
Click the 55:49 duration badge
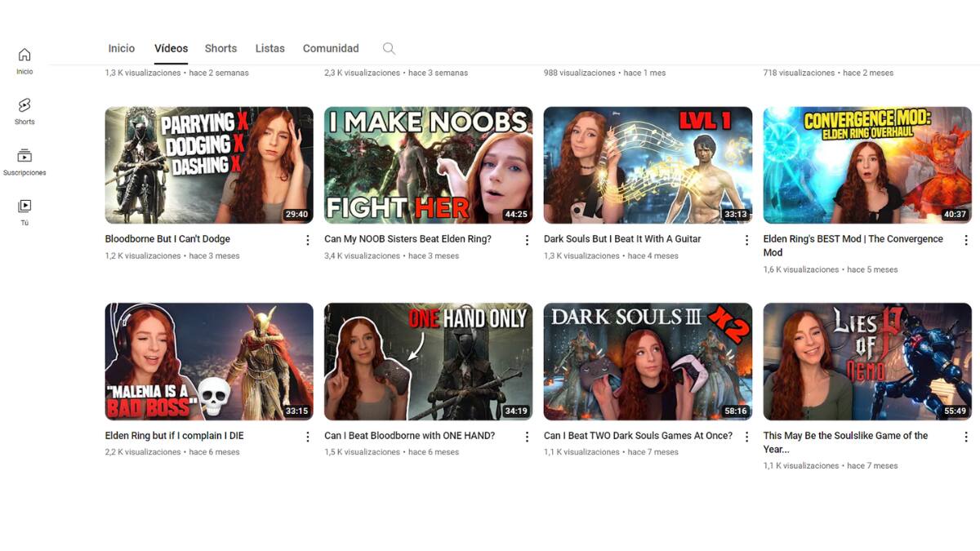[x=955, y=411]
